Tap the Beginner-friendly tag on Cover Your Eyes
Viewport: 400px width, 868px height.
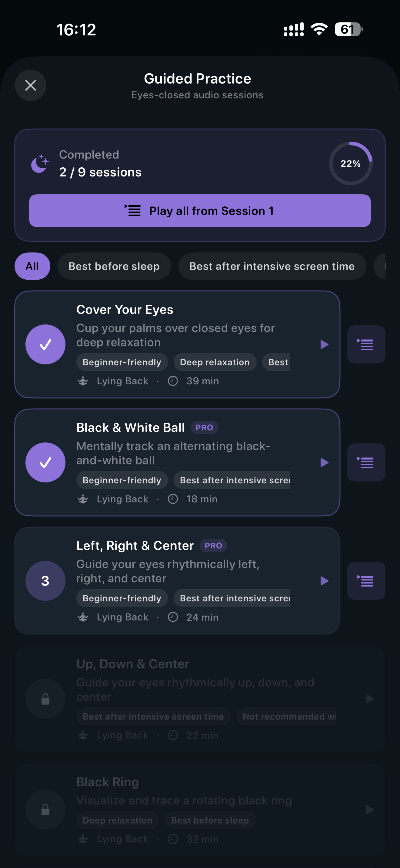(x=122, y=362)
